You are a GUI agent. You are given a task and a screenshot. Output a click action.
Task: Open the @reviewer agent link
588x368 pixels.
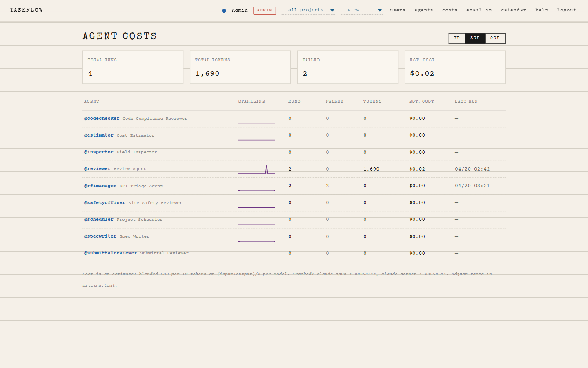coord(97,168)
